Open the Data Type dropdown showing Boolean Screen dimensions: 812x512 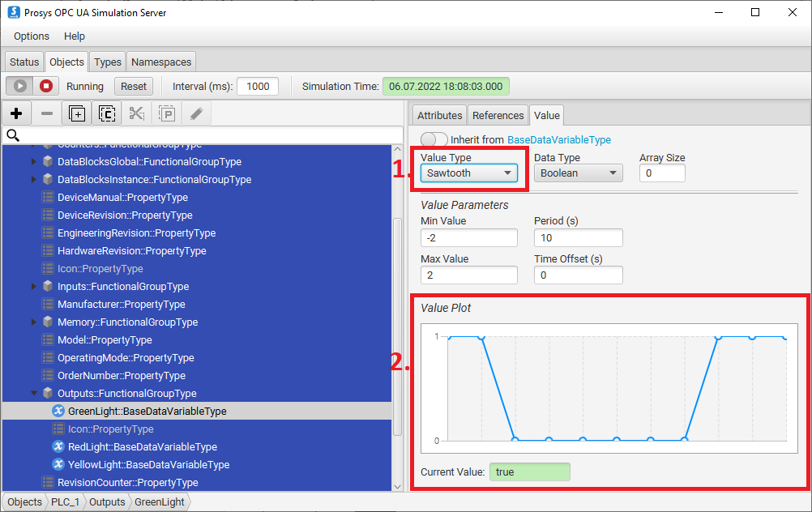click(x=578, y=173)
